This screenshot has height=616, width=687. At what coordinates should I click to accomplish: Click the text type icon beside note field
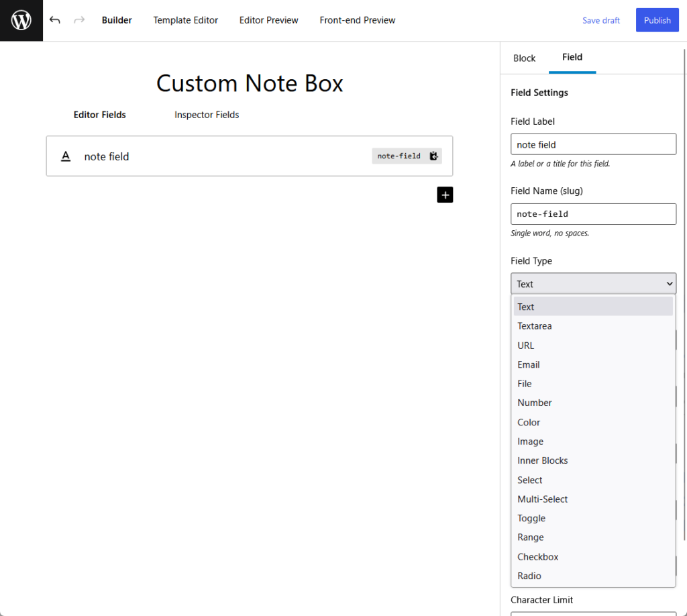tap(66, 156)
